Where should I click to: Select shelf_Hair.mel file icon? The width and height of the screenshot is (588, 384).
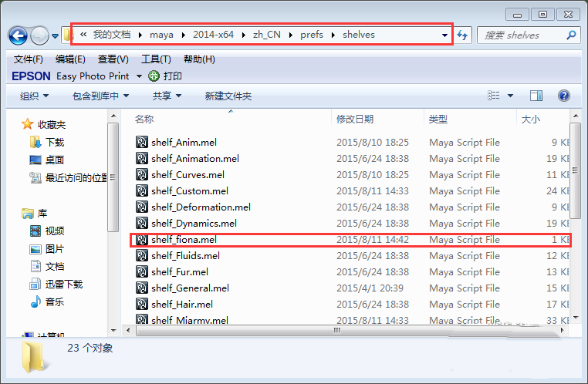pos(142,304)
